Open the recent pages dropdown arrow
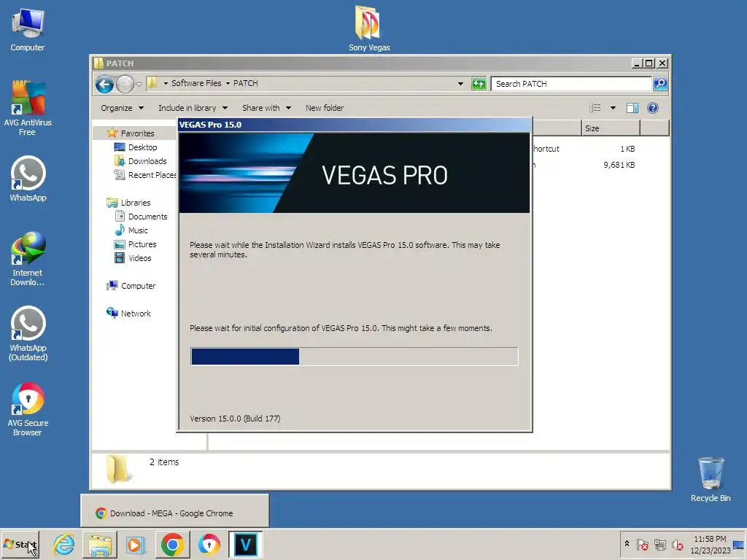747x560 pixels. pos(139,85)
